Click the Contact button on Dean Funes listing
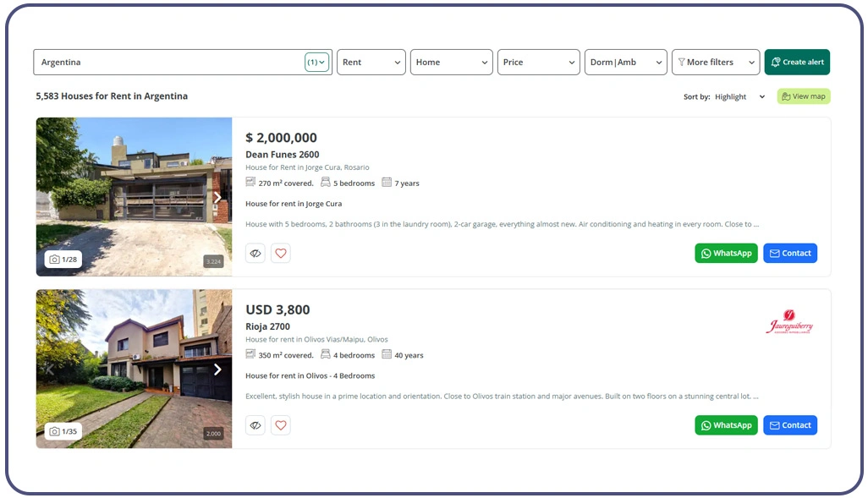Screen dimensions: 868x498 point(790,253)
